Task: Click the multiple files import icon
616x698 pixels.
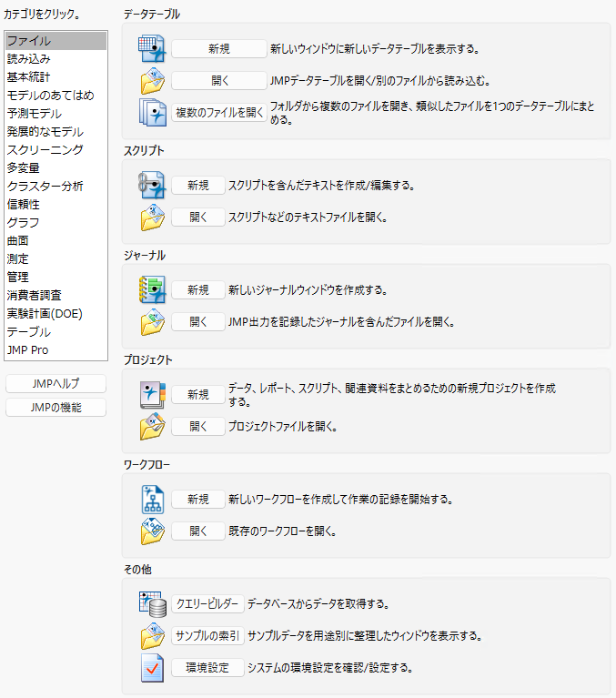Action: coord(153,113)
